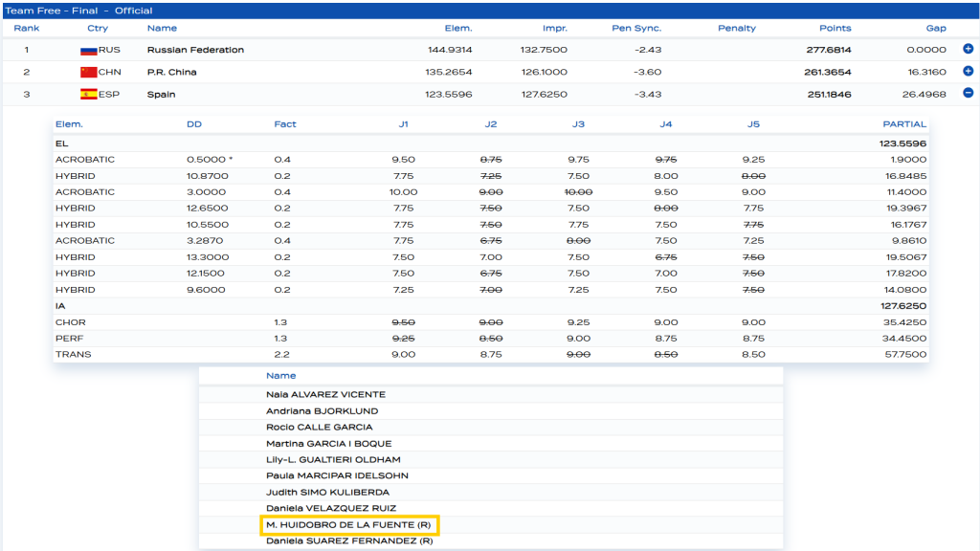Select Spain's points 251.1846

pyautogui.click(x=829, y=95)
